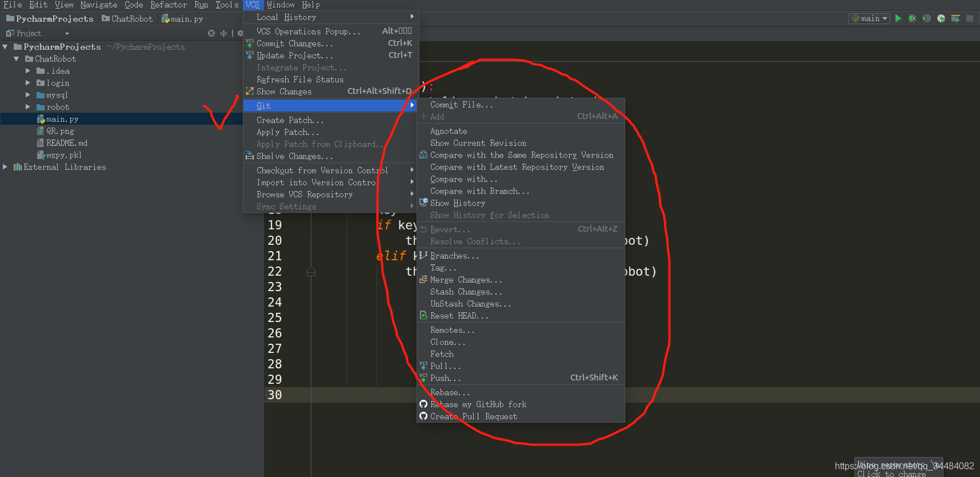Expand the robot folder arrow
This screenshot has width=980, height=477.
click(28, 107)
